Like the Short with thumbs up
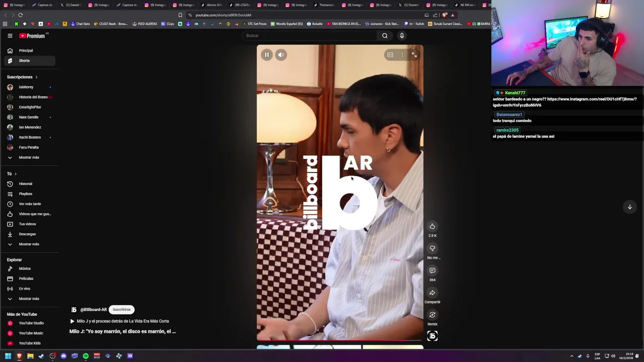Screen dimensions: 644x362 pyautogui.click(x=432, y=226)
